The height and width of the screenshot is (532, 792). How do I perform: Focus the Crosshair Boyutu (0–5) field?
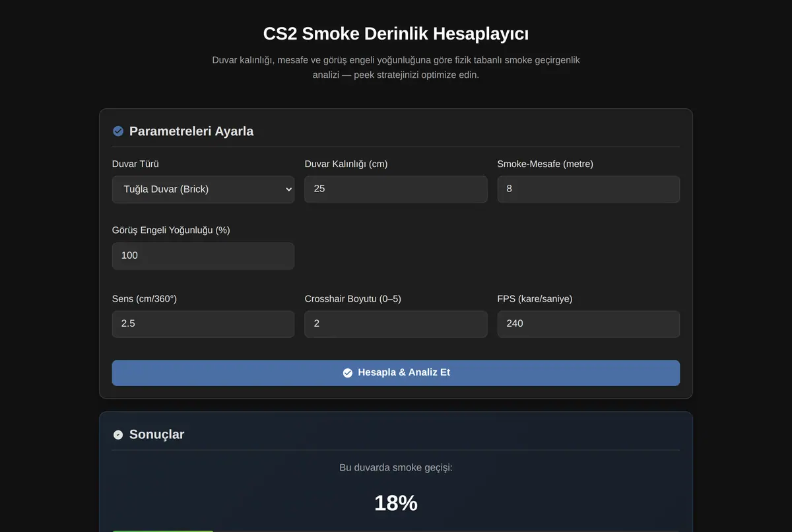click(396, 324)
